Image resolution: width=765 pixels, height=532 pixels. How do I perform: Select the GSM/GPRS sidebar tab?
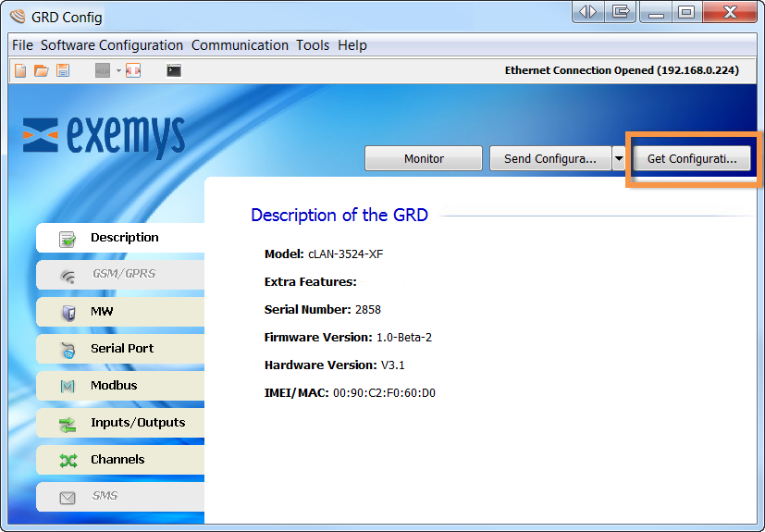point(120,274)
